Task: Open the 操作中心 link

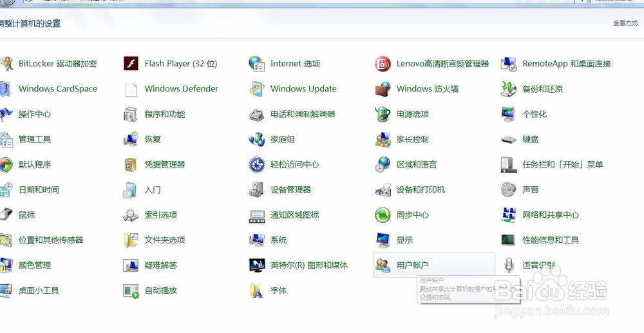Action: (x=35, y=114)
